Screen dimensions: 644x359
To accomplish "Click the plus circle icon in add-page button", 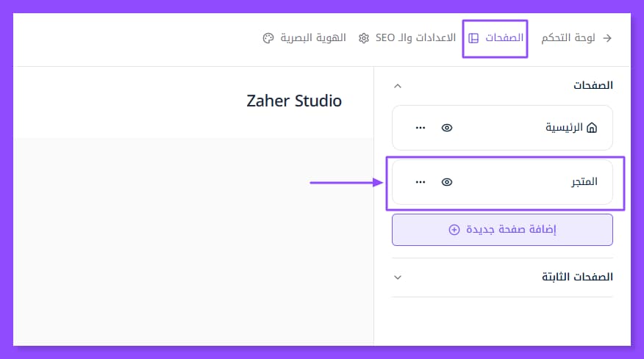I will (454, 230).
